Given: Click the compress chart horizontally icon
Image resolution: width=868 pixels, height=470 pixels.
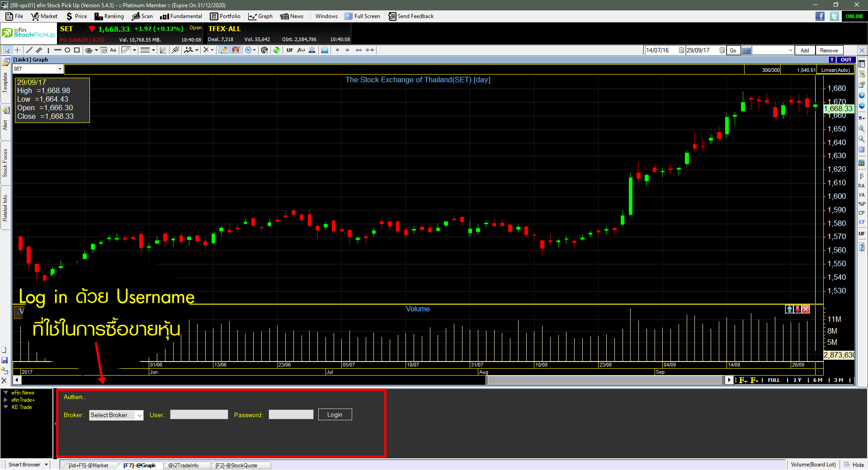Looking at the screenshot, I should click(x=370, y=50).
